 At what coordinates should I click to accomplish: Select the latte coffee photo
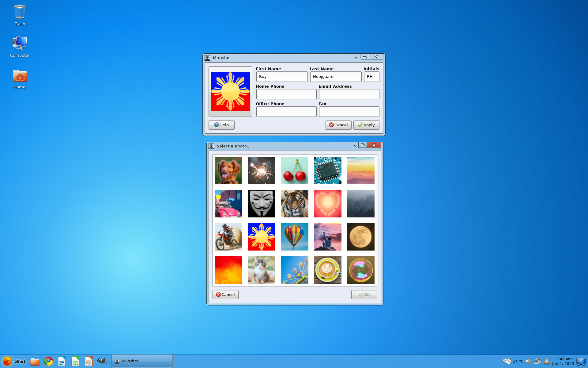327,270
